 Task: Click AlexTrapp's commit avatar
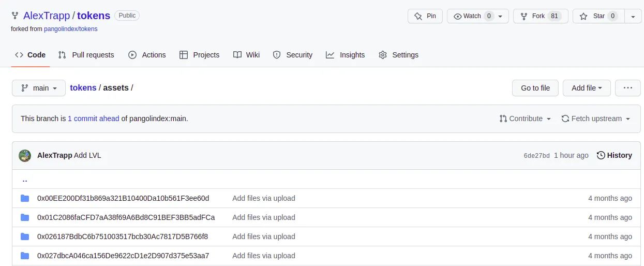tap(25, 155)
